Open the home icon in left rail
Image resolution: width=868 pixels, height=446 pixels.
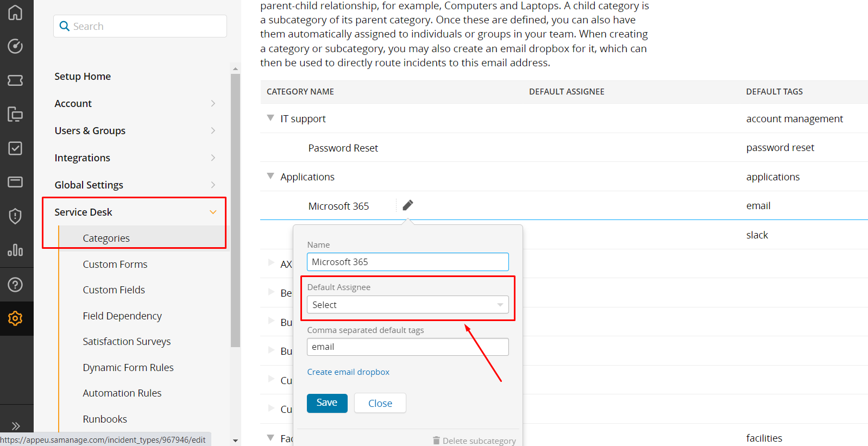[15, 12]
